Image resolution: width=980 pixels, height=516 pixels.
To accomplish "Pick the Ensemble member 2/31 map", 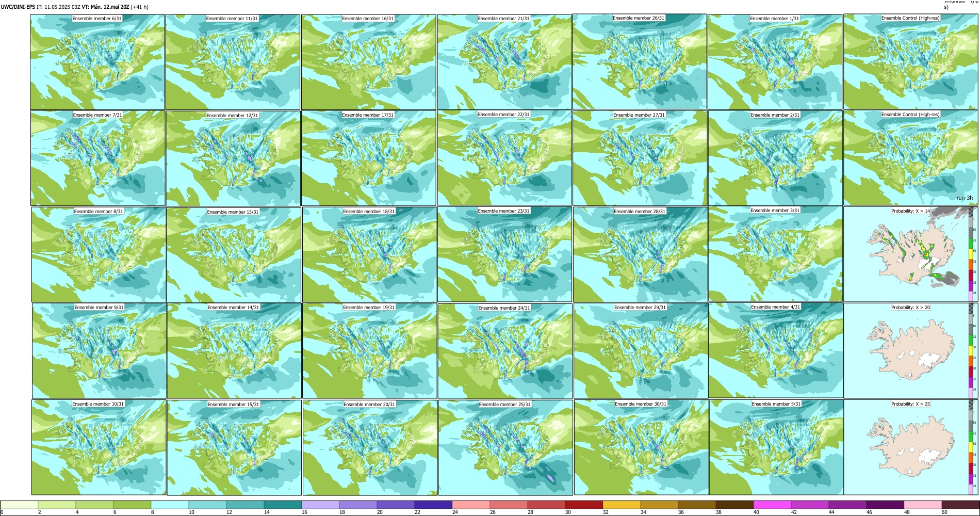I will 776,158.
